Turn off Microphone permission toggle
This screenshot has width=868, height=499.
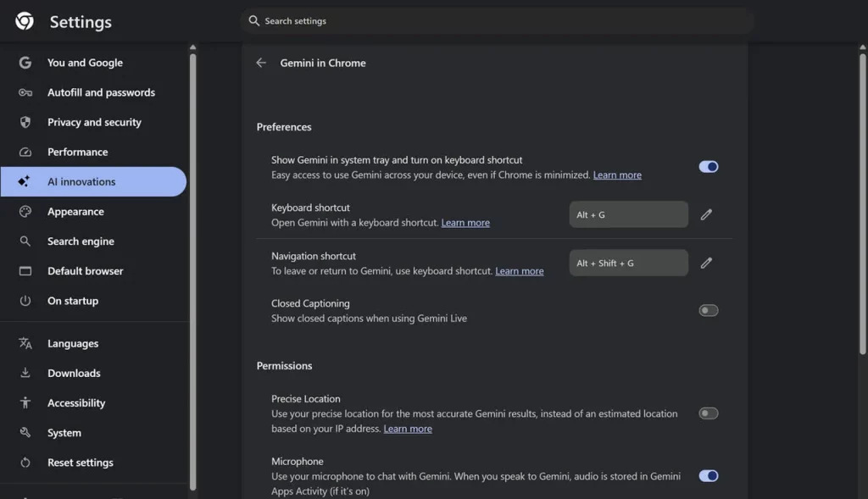(708, 476)
